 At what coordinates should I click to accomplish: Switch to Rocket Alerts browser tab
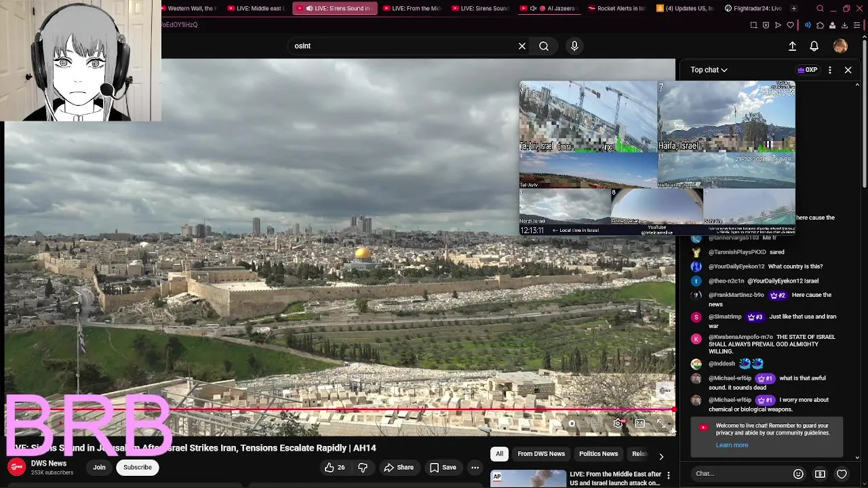[x=617, y=8]
